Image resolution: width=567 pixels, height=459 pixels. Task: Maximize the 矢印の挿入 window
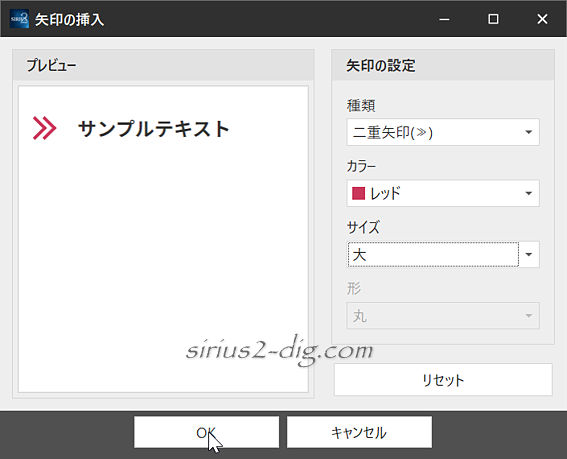[493, 19]
